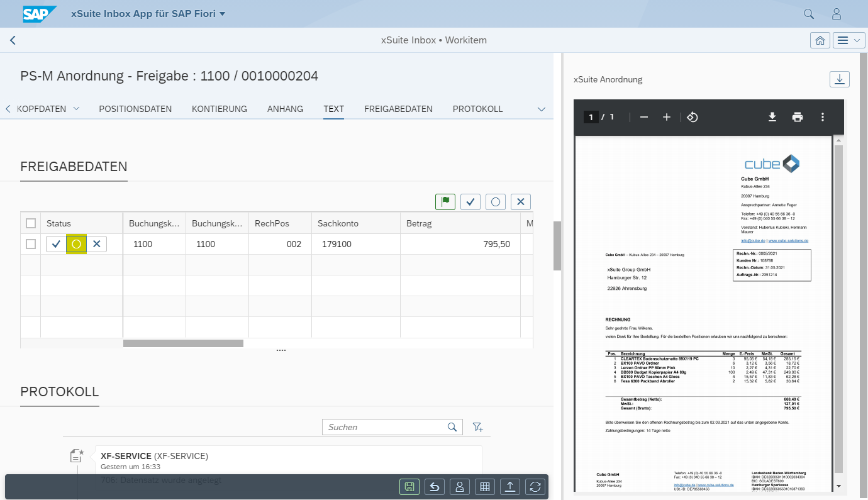This screenshot has width=868, height=500.
Task: Click the undo arrow icon in bottom toolbar
Action: tap(434, 487)
